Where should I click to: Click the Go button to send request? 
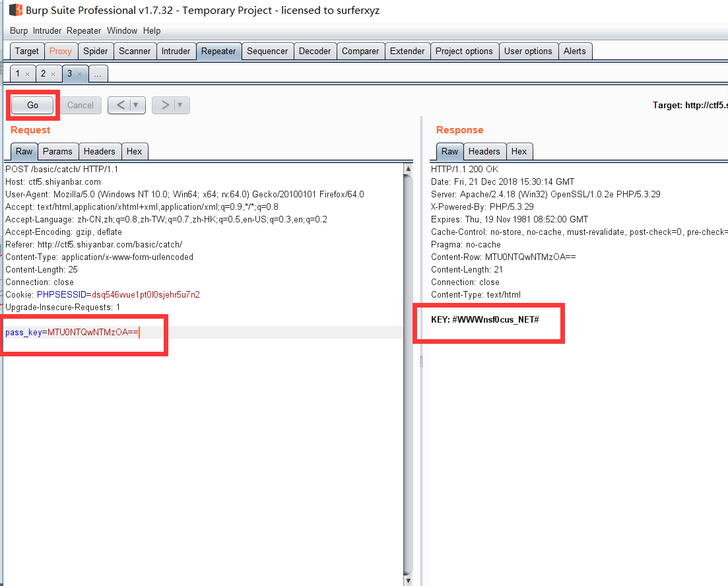click(x=32, y=105)
